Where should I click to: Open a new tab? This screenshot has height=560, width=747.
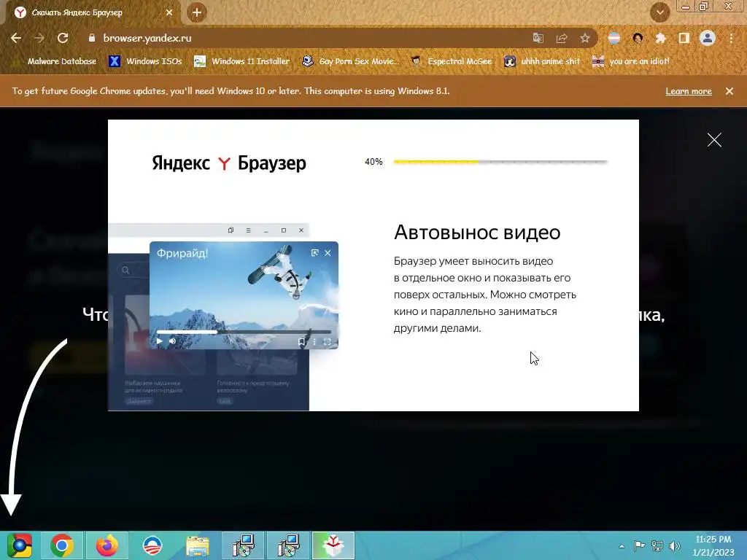click(197, 13)
